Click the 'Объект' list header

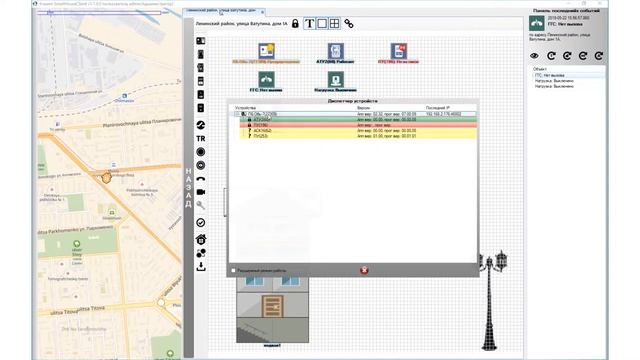540,69
